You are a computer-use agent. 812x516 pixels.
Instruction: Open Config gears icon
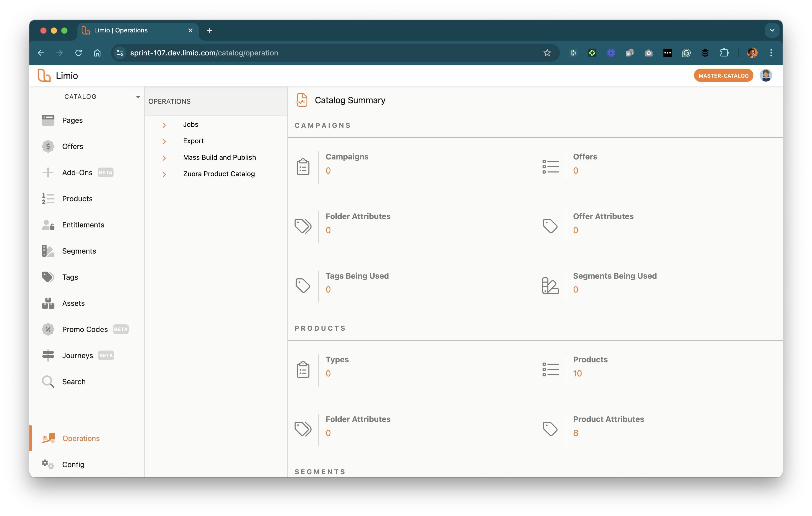(x=48, y=465)
